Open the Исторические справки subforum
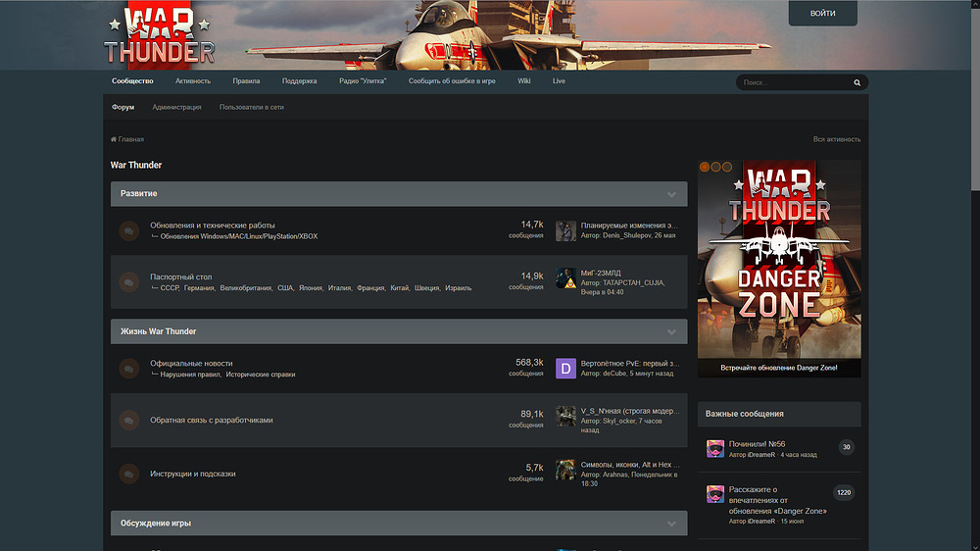Image resolution: width=980 pixels, height=551 pixels. (x=261, y=375)
